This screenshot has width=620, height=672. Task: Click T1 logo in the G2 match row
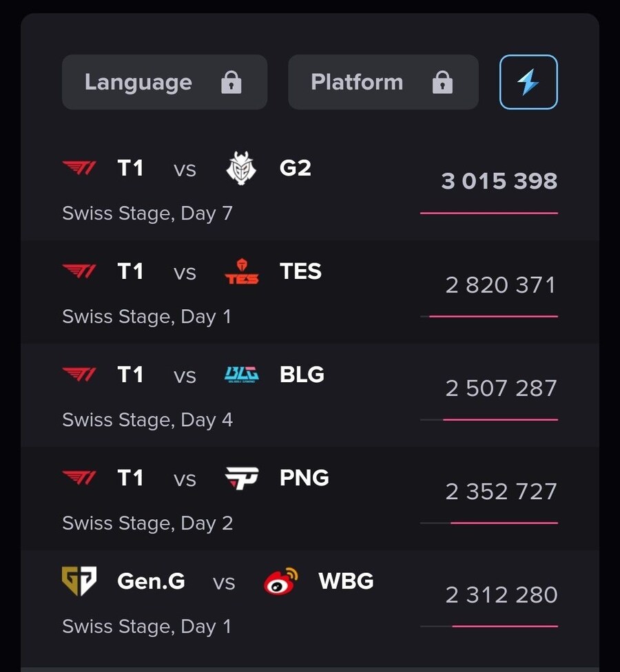(x=79, y=168)
